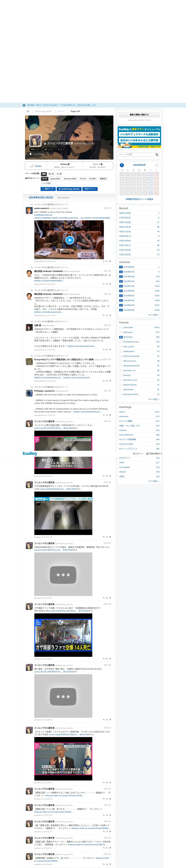Image resolution: width=186 pixels, height=868 pixels.
Task: Open the Netanyahu Rafah operation video thumbnail
Action: (x=63, y=758)
